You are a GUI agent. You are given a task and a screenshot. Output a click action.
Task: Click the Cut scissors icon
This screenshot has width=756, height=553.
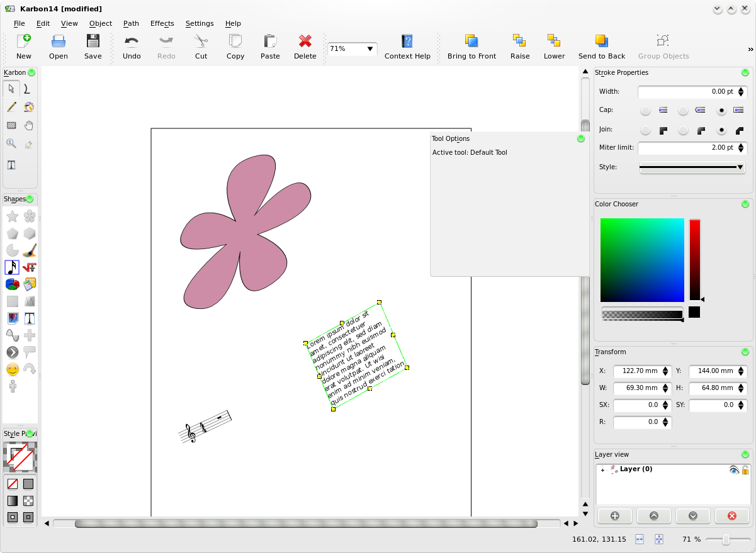coord(201,41)
